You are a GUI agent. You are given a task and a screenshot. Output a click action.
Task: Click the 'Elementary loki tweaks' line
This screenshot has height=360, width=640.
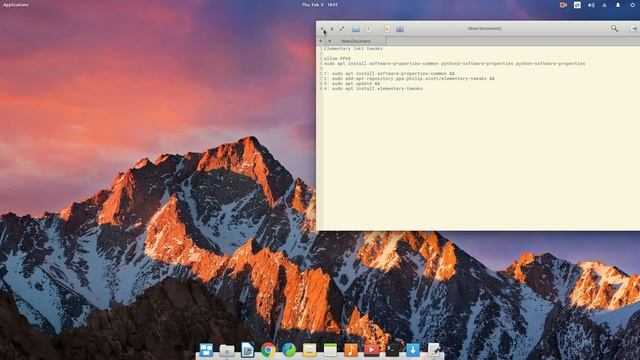[353, 49]
